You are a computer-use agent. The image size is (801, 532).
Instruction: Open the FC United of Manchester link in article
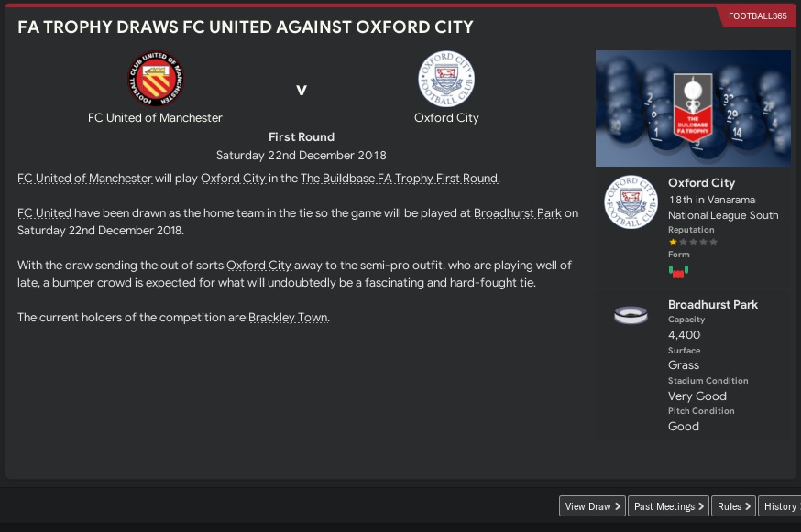pos(84,179)
